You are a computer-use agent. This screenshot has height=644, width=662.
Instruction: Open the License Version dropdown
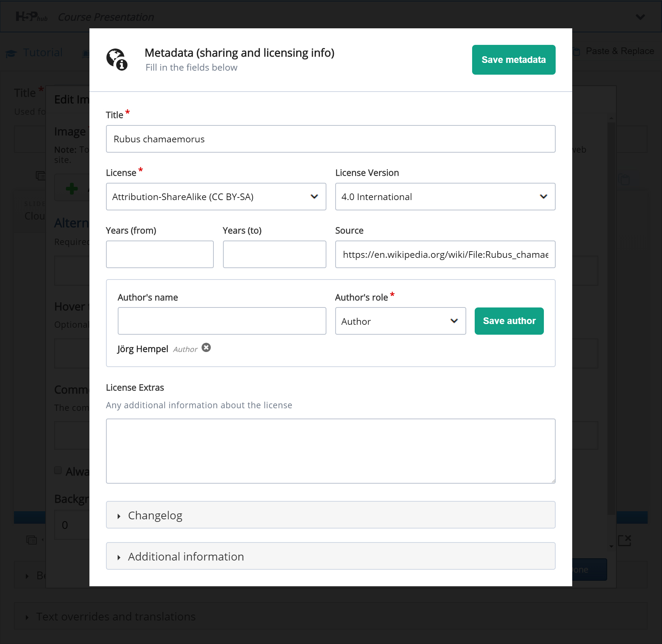(445, 197)
